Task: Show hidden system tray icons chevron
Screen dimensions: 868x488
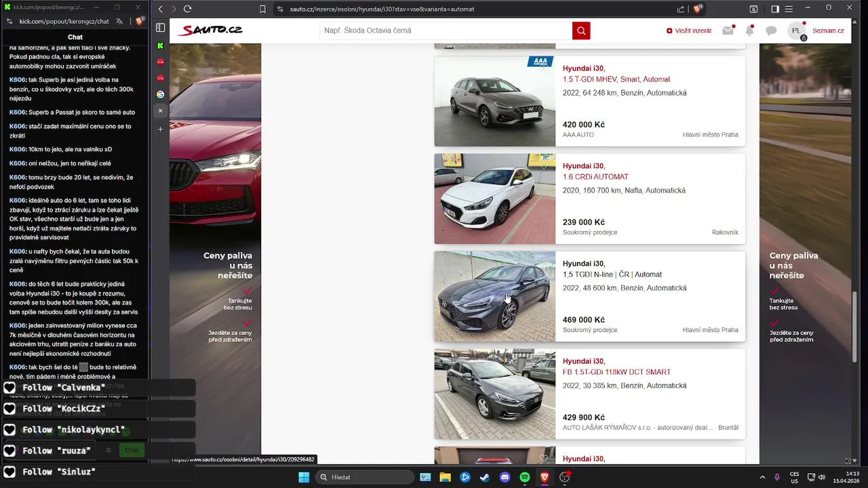Action: 762,477
